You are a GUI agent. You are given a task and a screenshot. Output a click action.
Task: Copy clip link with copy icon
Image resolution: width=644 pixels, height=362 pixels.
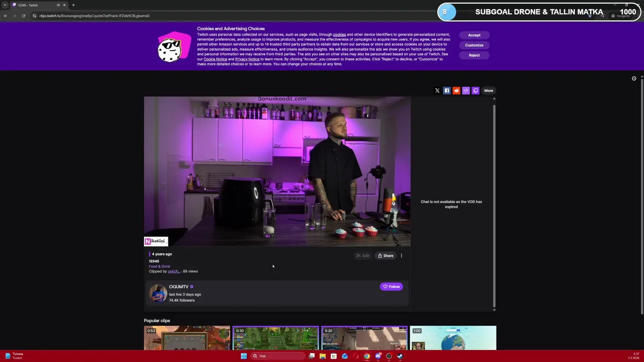pyautogui.click(x=475, y=90)
